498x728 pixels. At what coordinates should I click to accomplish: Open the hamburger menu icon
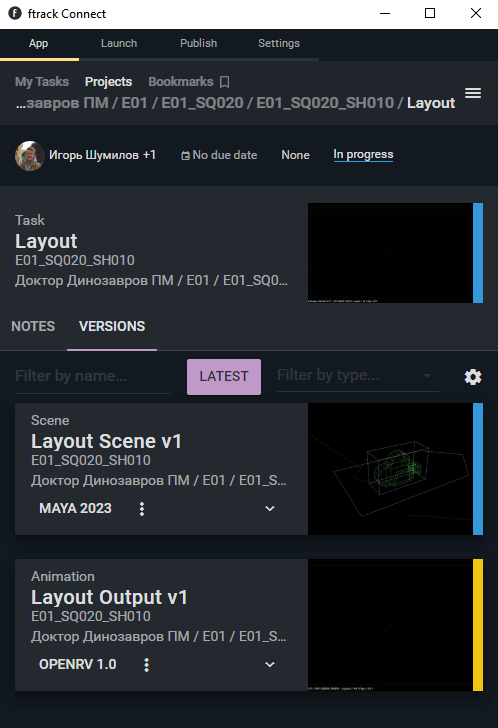pyautogui.click(x=472, y=93)
